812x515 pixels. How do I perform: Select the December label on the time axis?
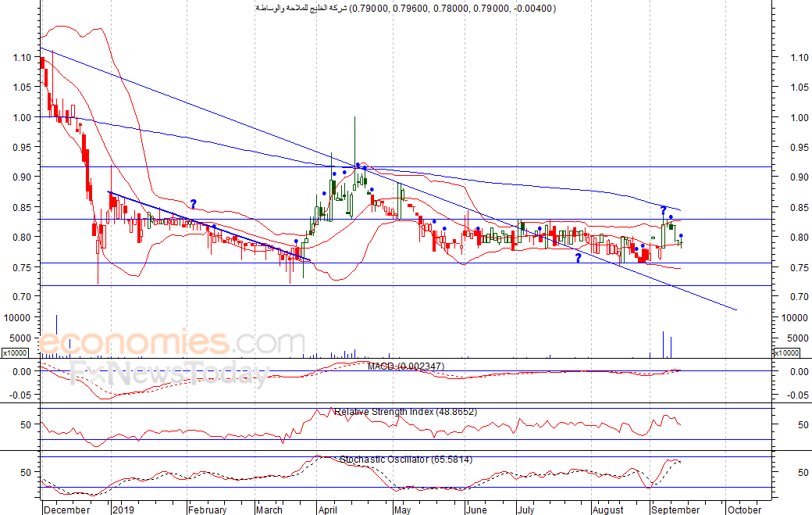[x=67, y=510]
